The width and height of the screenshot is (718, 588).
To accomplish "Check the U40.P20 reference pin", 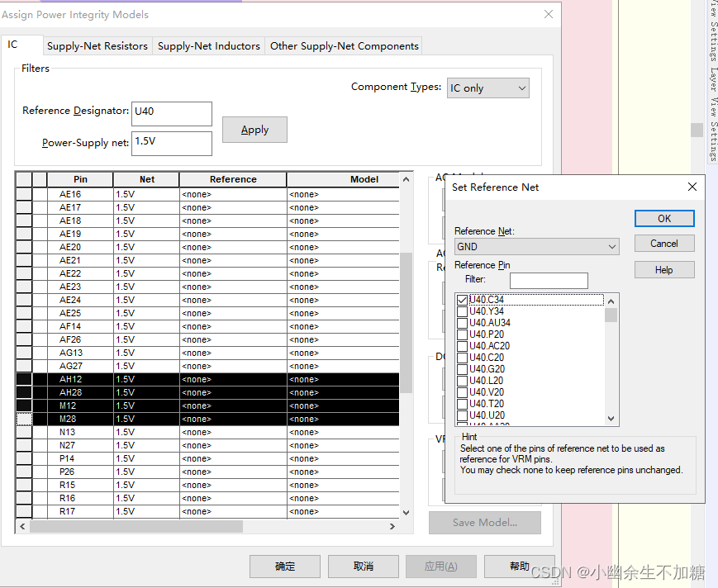I will [462, 334].
